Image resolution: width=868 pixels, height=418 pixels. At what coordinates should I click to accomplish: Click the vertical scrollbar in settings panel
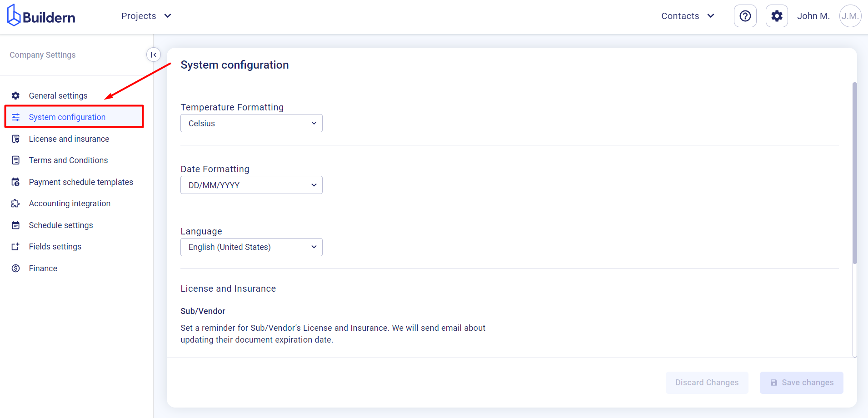(x=854, y=173)
